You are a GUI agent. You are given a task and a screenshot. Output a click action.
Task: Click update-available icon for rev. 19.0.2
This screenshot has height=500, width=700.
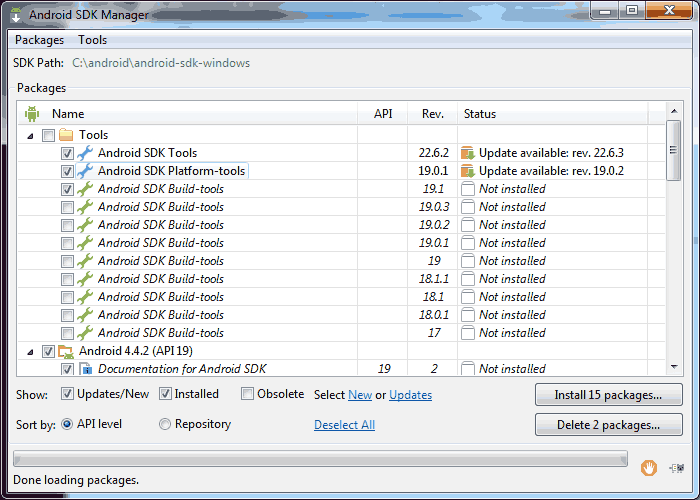point(467,171)
